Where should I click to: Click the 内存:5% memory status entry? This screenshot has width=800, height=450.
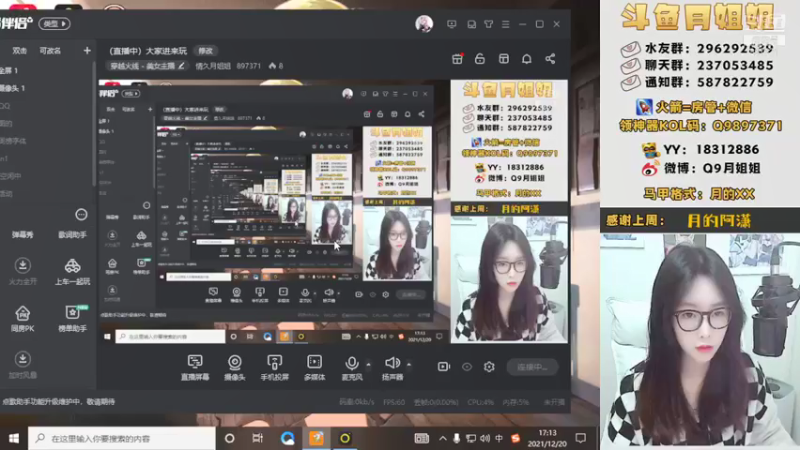point(515,402)
